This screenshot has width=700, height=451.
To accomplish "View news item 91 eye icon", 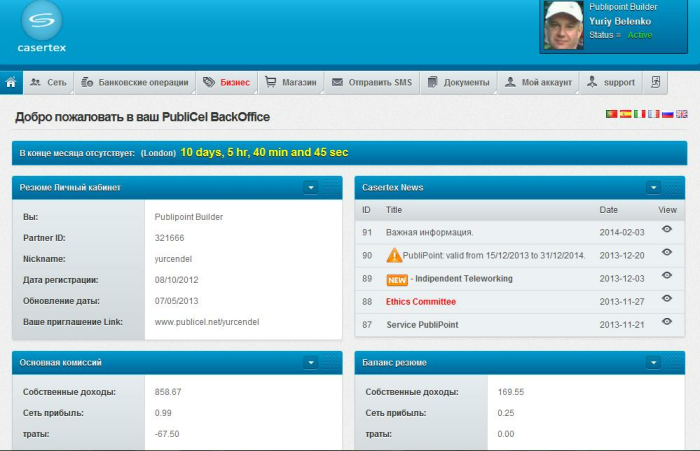I will click(667, 229).
